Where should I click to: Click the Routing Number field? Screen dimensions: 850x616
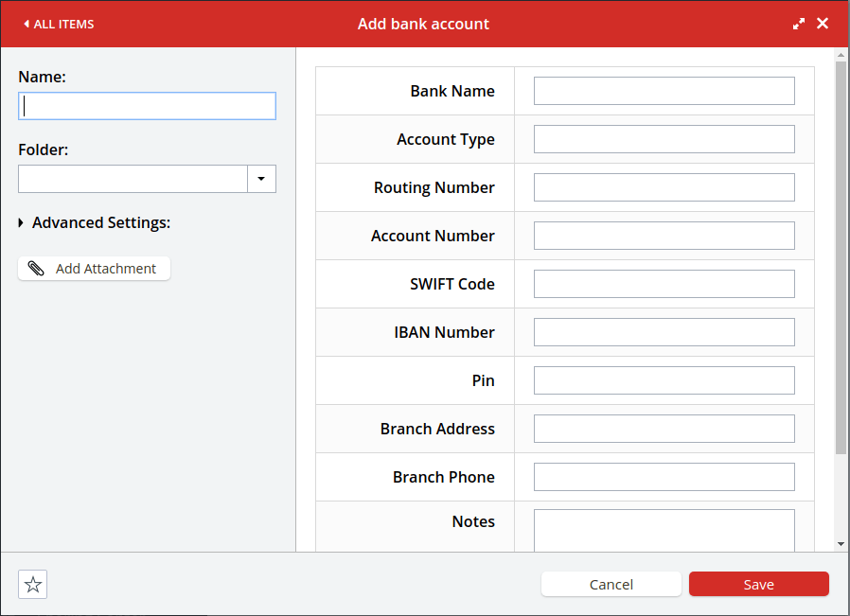tap(664, 187)
